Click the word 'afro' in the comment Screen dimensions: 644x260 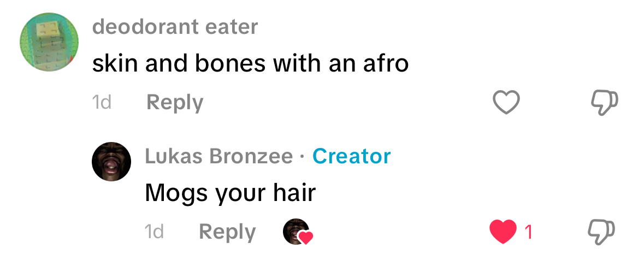(386, 64)
